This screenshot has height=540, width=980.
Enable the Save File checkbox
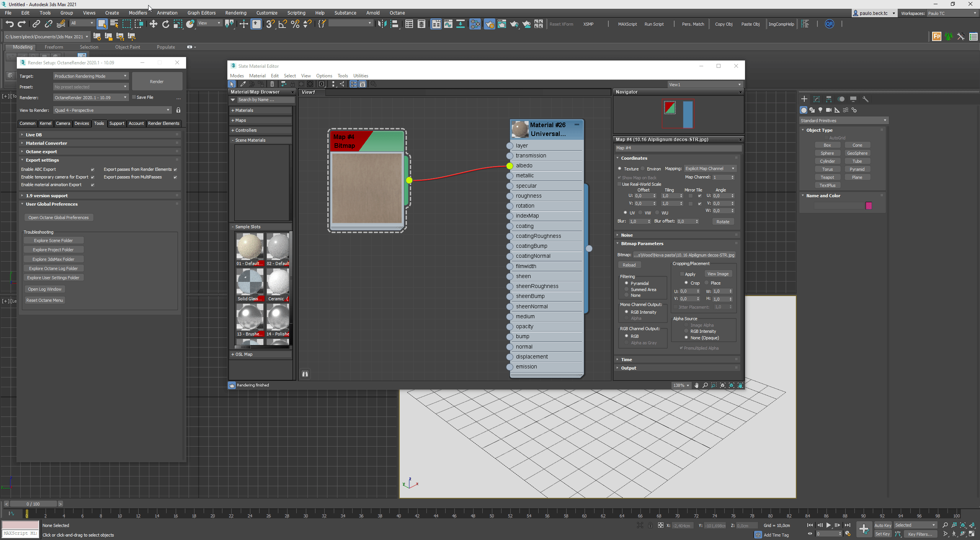point(134,97)
